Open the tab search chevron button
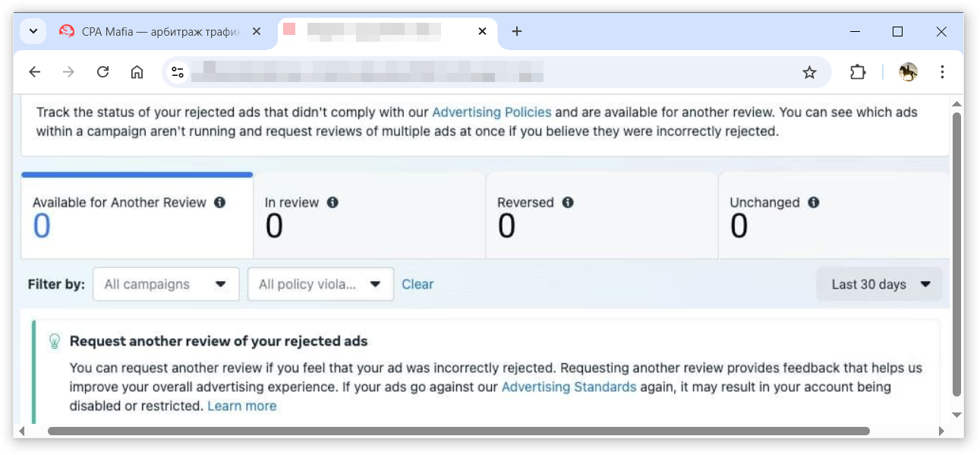 (33, 31)
